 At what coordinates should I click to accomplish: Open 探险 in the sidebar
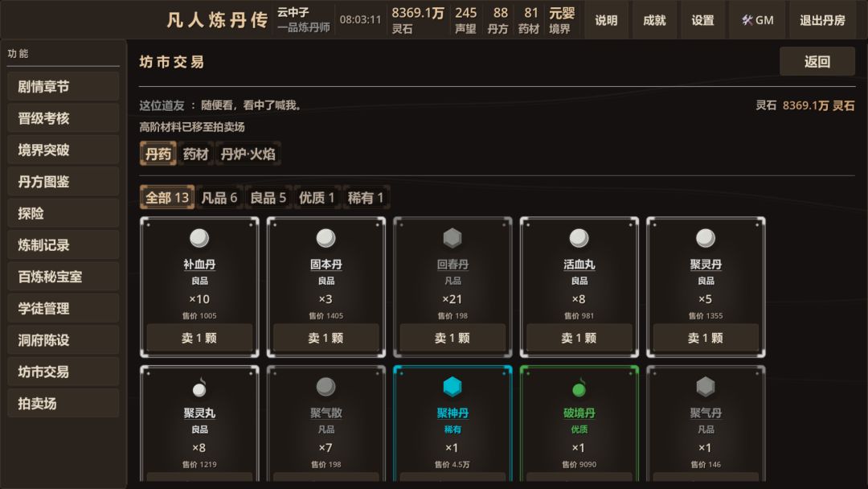pos(63,213)
